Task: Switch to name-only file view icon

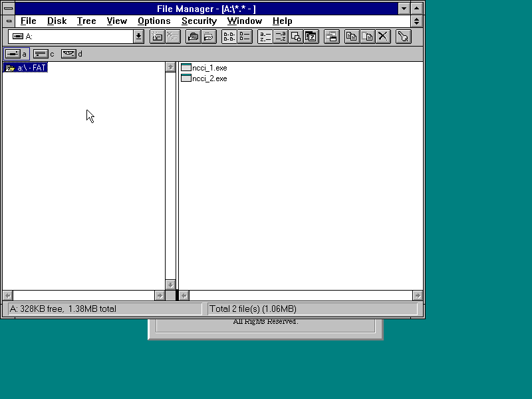Action: point(229,37)
